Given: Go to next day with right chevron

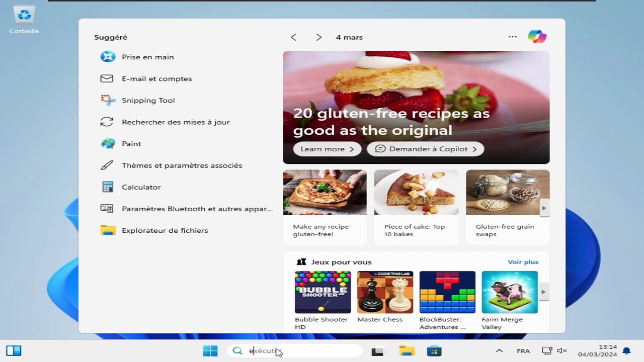Looking at the screenshot, I should (x=318, y=37).
